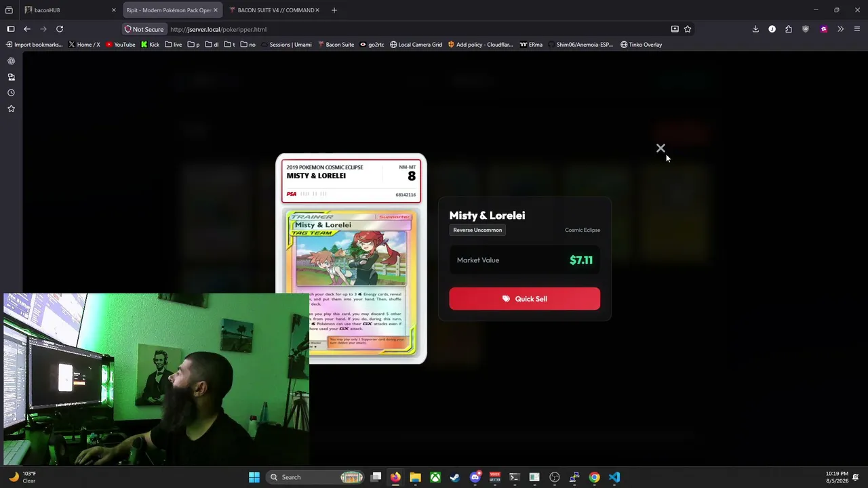
Task: Click the taskbar Search box
Action: [x=316, y=477]
